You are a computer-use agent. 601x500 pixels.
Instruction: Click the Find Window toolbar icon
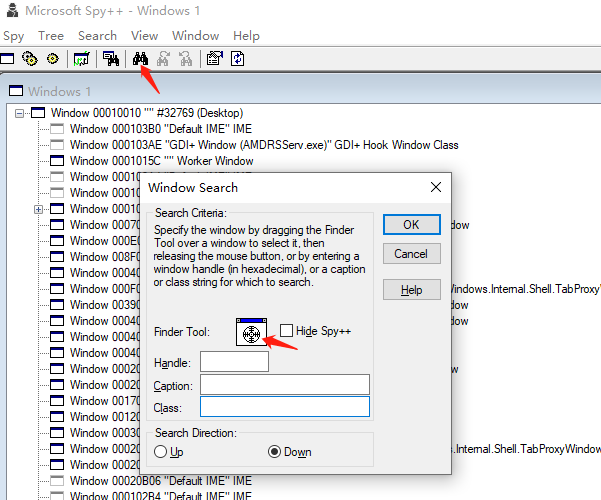[111, 59]
